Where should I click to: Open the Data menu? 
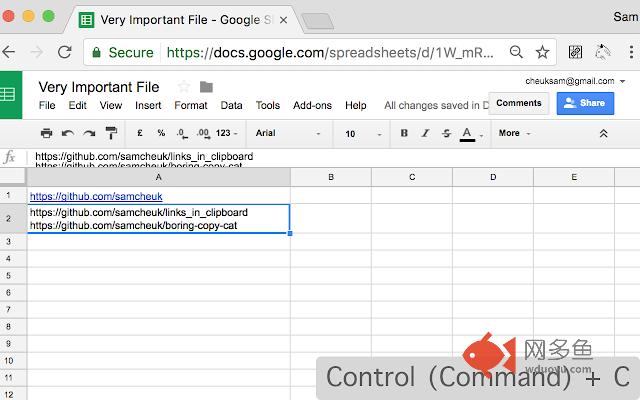click(x=231, y=105)
